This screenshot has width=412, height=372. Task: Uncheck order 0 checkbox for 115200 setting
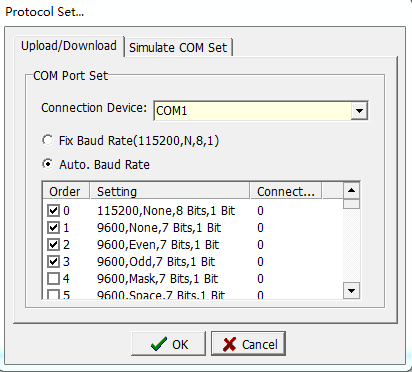[53, 211]
